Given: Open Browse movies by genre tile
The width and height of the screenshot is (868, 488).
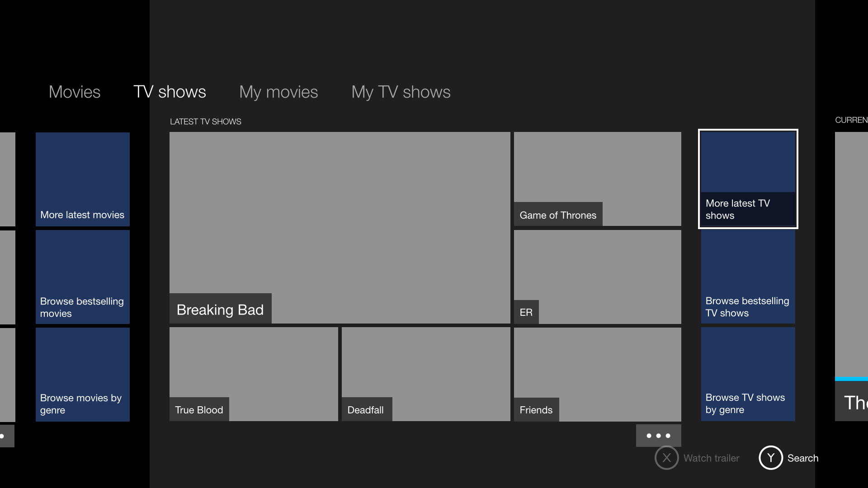Looking at the screenshot, I should (x=83, y=375).
